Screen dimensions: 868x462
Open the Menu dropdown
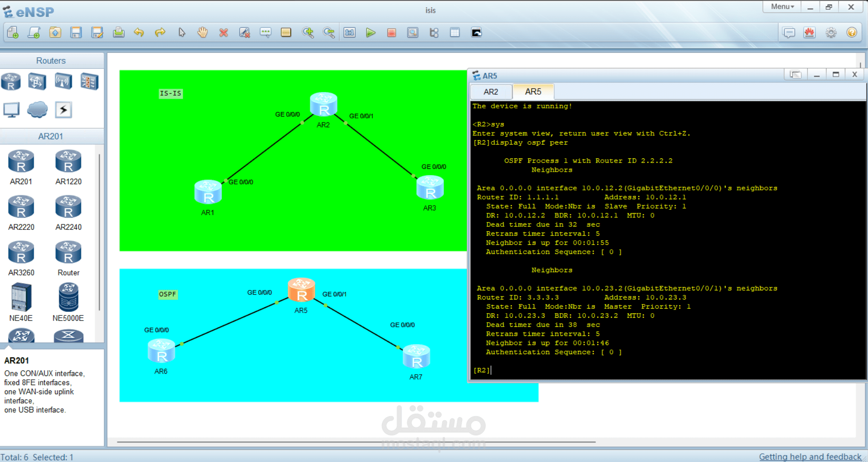[x=781, y=6]
